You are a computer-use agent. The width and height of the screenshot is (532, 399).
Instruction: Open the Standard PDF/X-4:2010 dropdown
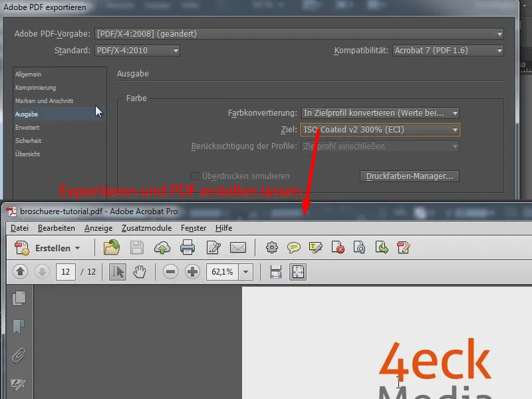137,51
